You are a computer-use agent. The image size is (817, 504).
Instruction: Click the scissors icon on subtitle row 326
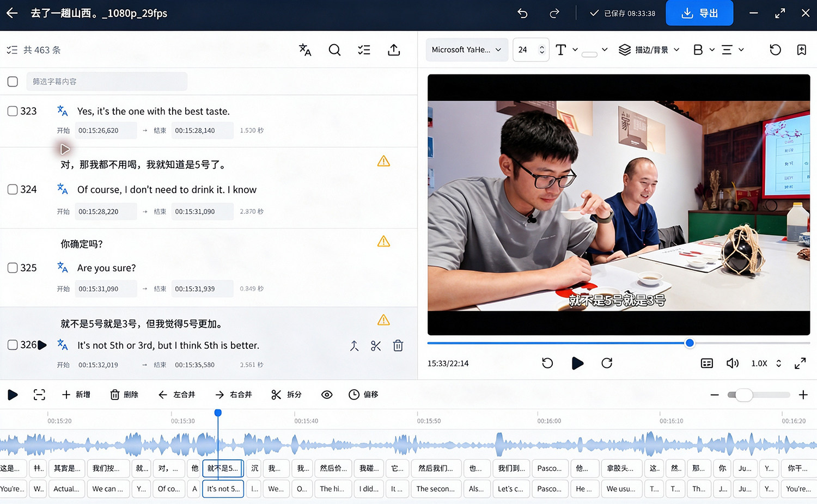pos(376,346)
